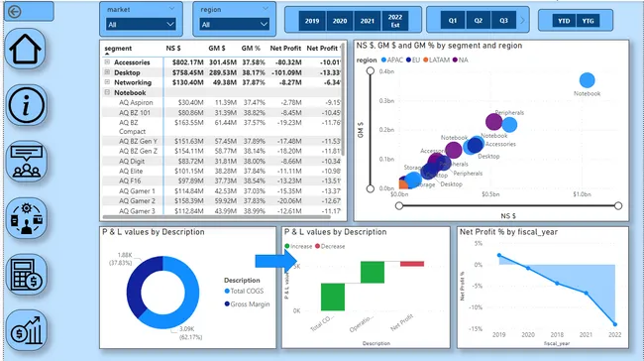Image resolution: width=644 pixels, height=361 pixels.
Task: Select the AQ Elite row
Action: (221, 171)
